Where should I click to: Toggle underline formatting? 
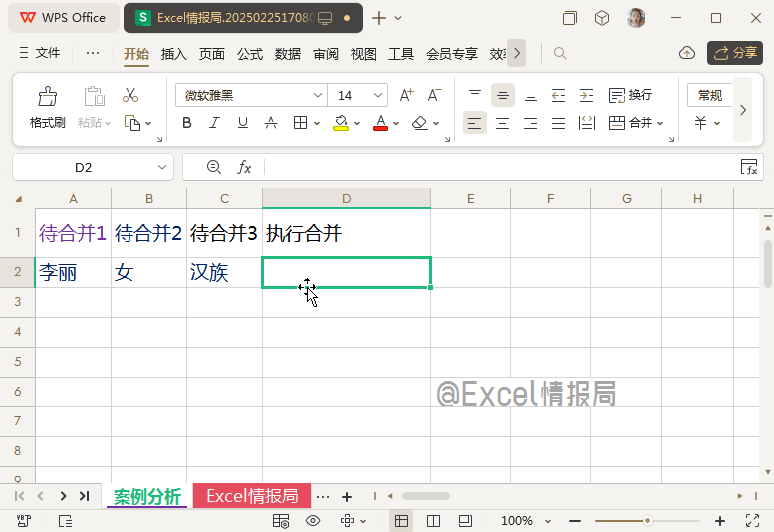pyautogui.click(x=242, y=123)
